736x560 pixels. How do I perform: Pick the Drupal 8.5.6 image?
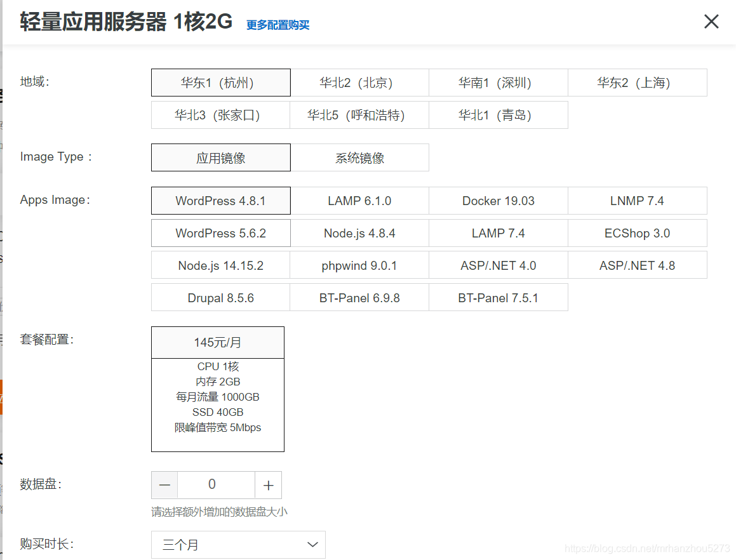click(x=220, y=298)
